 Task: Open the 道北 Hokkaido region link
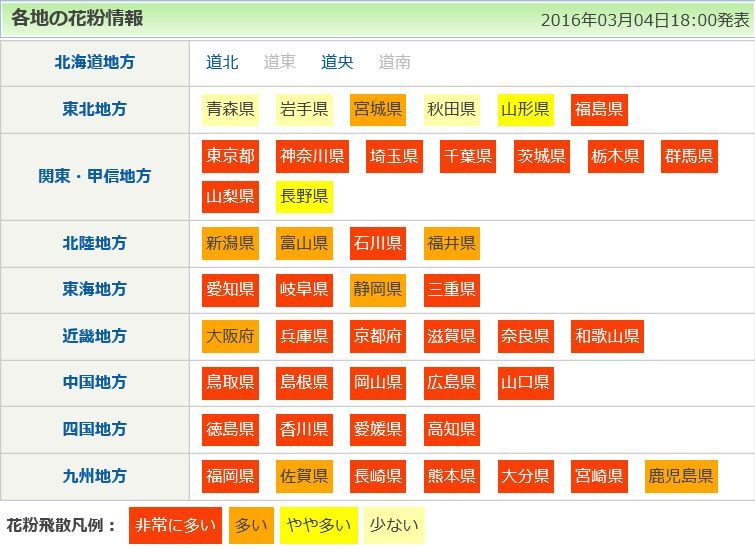click(x=222, y=62)
